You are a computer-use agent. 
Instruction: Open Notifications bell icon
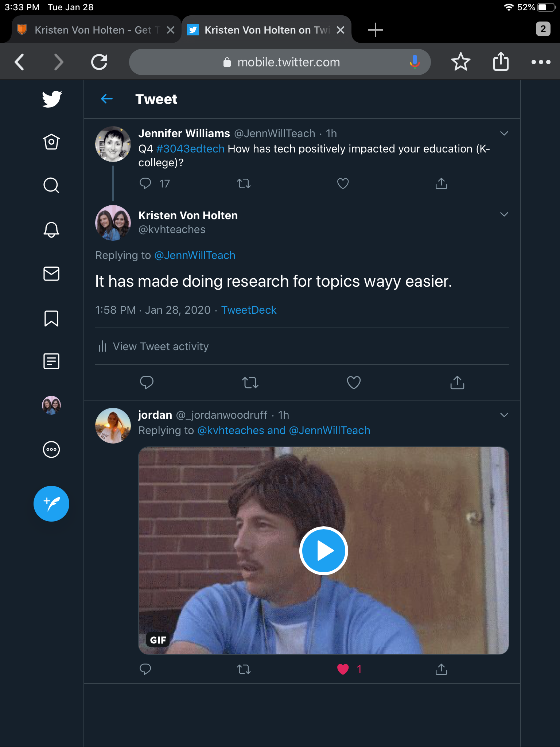(x=51, y=229)
